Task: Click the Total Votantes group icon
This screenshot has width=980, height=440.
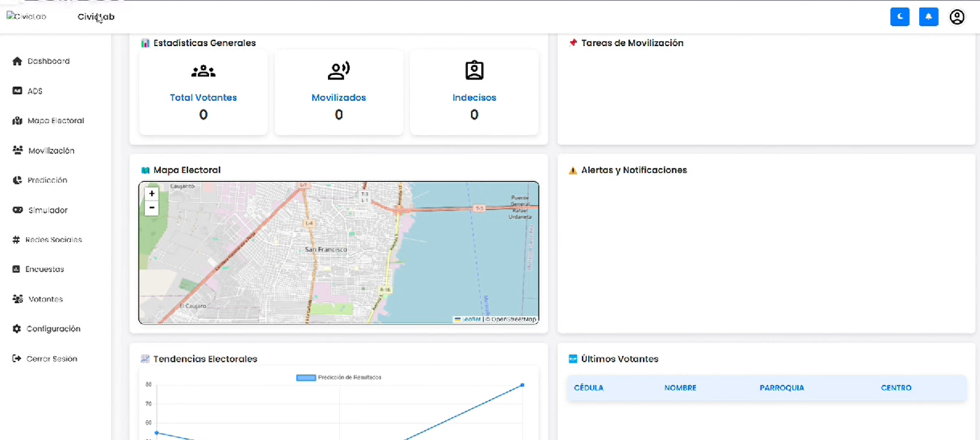Action: [x=204, y=71]
